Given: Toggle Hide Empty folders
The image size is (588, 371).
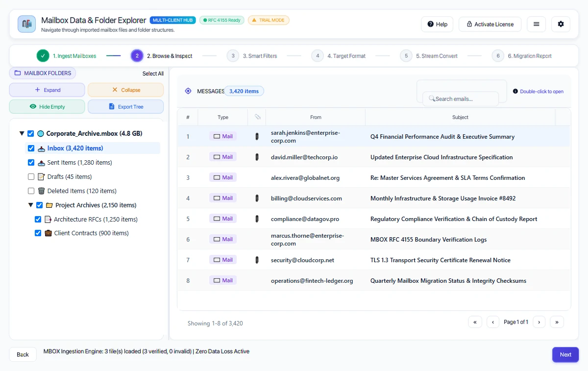Looking at the screenshot, I should [47, 107].
